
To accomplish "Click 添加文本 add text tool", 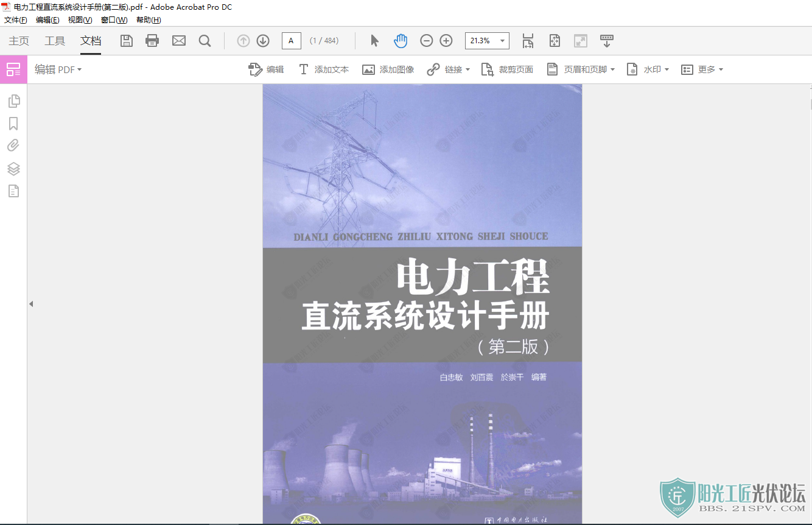I will 323,69.
